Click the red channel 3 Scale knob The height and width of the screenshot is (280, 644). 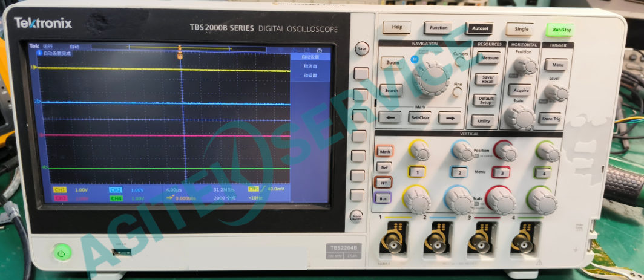501,200
